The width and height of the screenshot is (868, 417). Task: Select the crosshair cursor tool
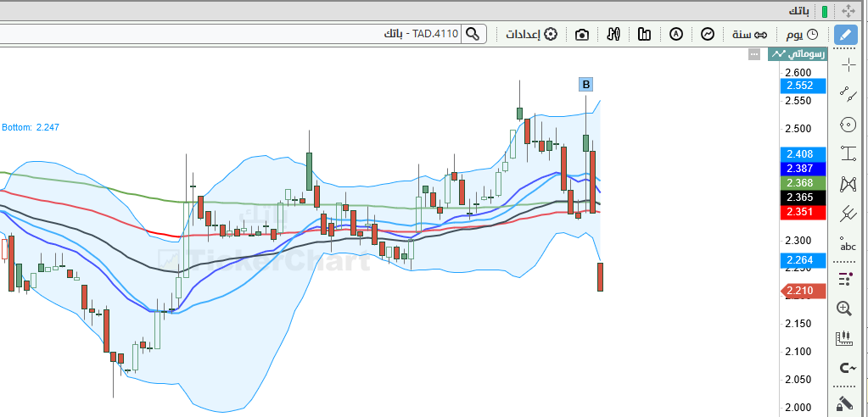[x=848, y=65]
